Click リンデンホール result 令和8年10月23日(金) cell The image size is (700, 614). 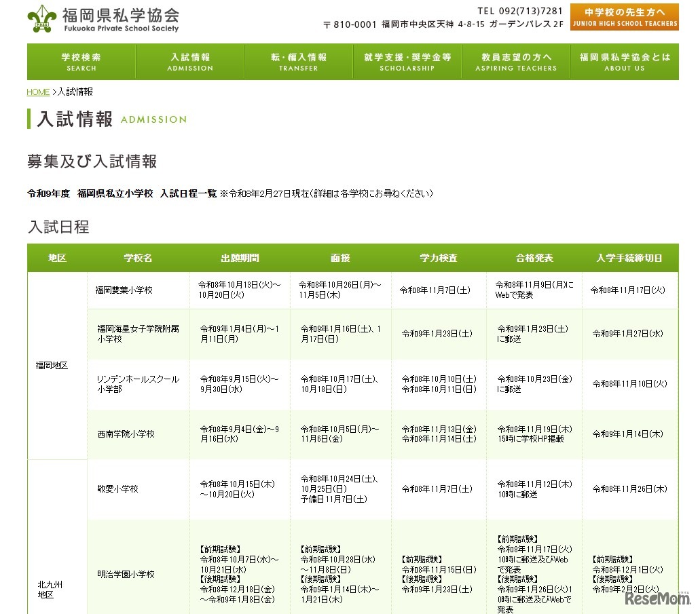pos(534,384)
